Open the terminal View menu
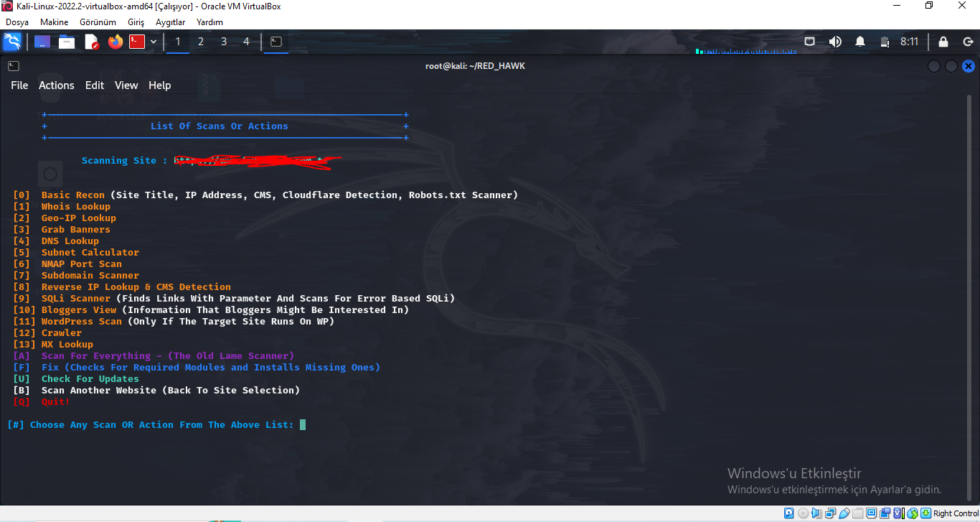Image resolution: width=980 pixels, height=522 pixels. pos(126,85)
